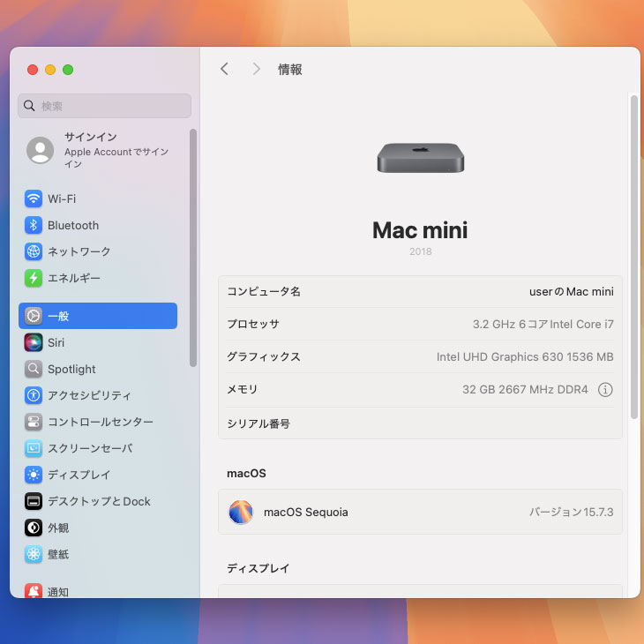The width and height of the screenshot is (644, 644).
Task: Open Siri settings from sidebar
Action: point(56,342)
